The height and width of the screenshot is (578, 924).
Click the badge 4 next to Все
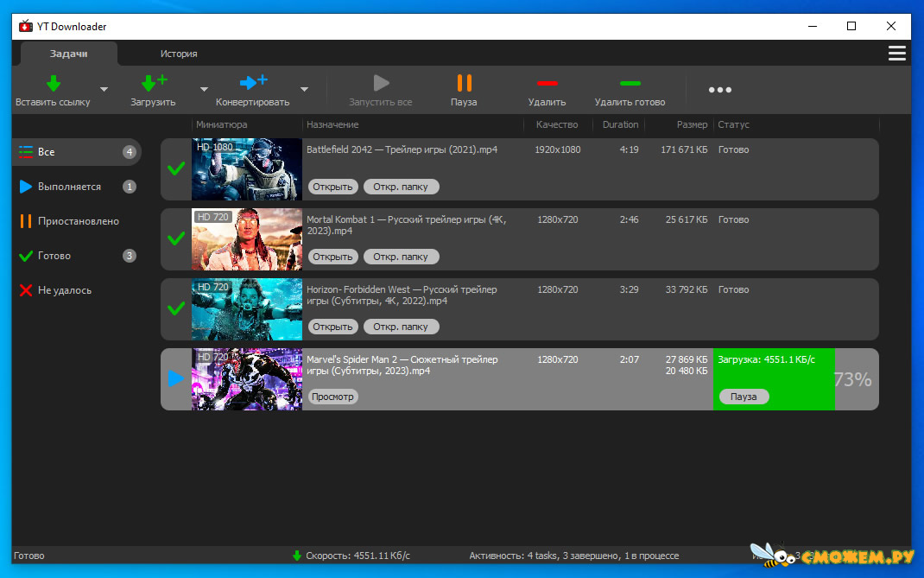[x=129, y=152]
